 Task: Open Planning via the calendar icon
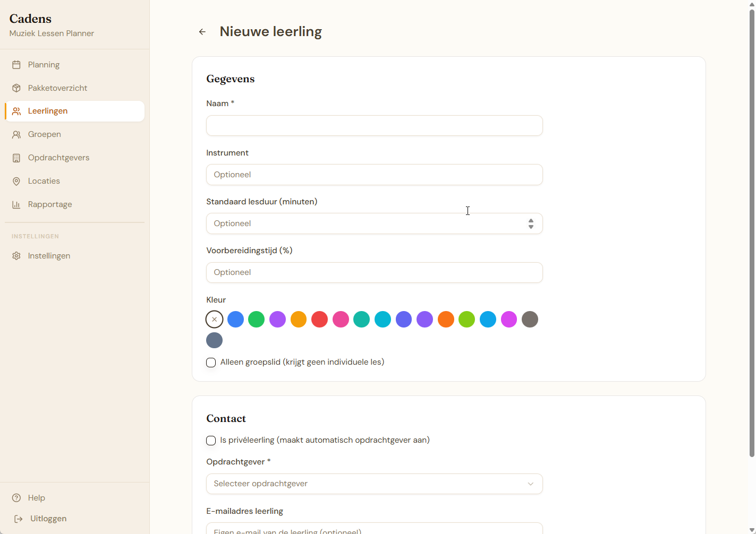click(16, 64)
